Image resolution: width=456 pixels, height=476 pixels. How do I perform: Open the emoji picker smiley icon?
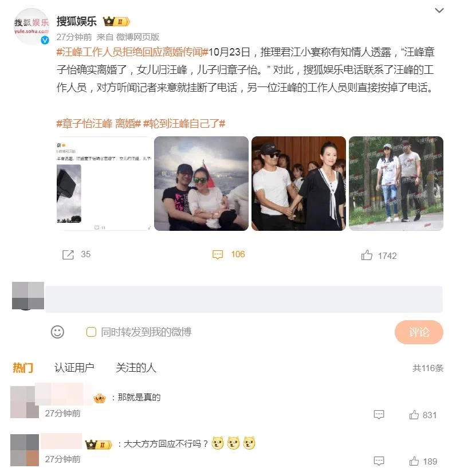point(57,332)
